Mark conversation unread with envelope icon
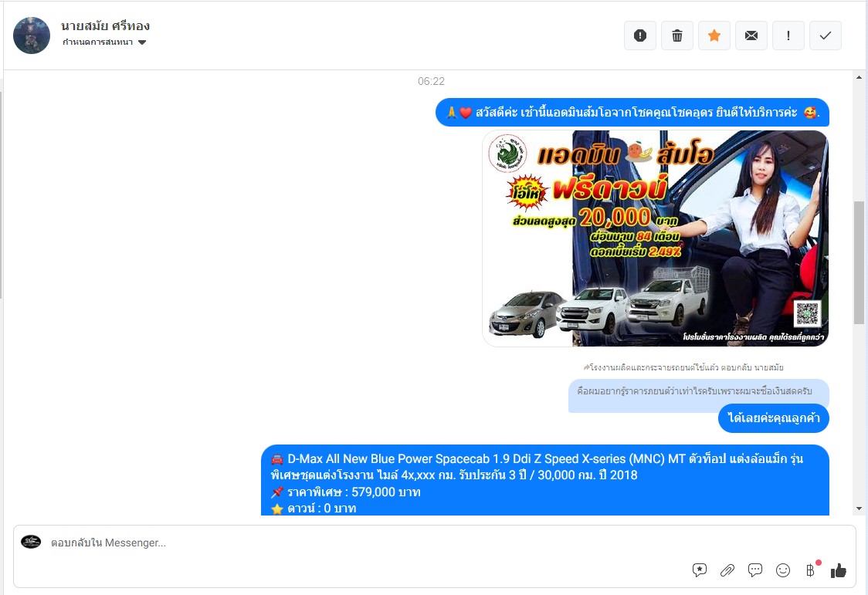Viewport: 868px width, 595px height. click(751, 35)
